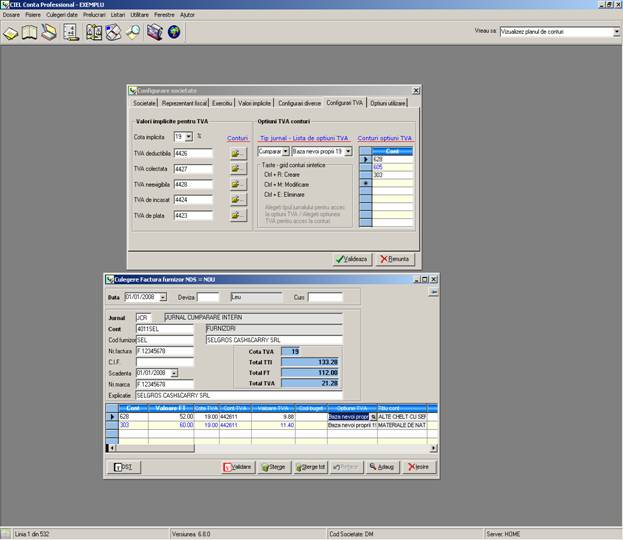The height and width of the screenshot is (540, 623).
Task: Switch to the Configurari diverse tab
Action: (x=299, y=103)
